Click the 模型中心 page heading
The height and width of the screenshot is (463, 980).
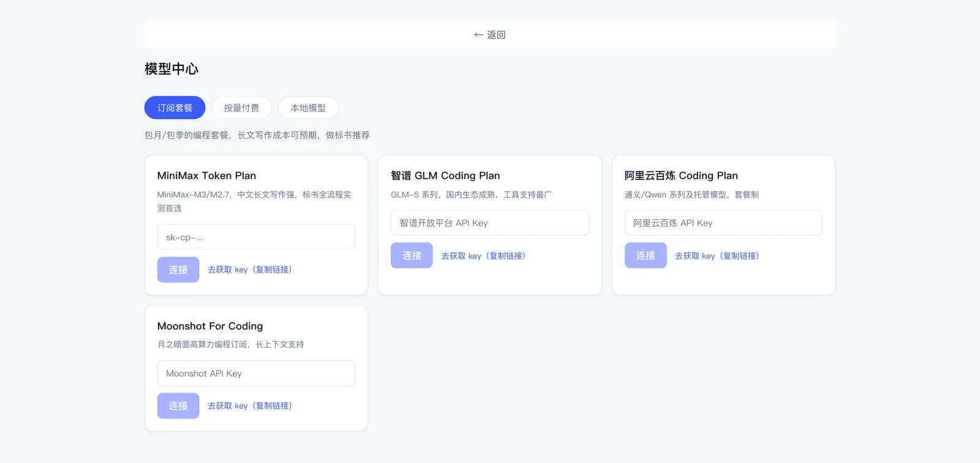click(x=171, y=69)
